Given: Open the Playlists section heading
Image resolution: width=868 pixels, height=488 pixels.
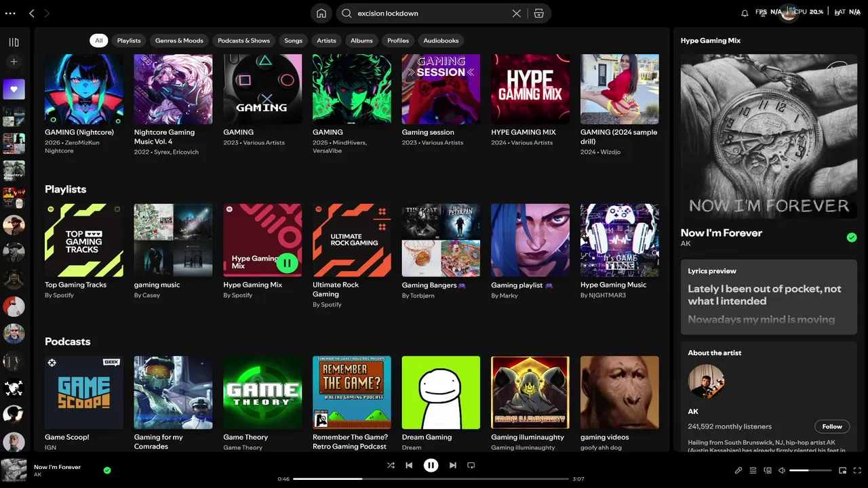Looking at the screenshot, I should (66, 189).
